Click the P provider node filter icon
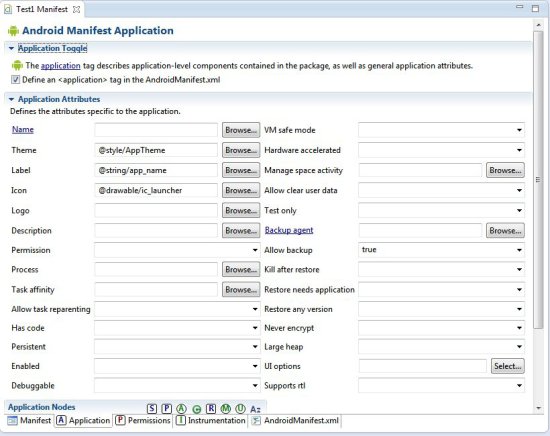This screenshot has height=436, width=550. 166,408
